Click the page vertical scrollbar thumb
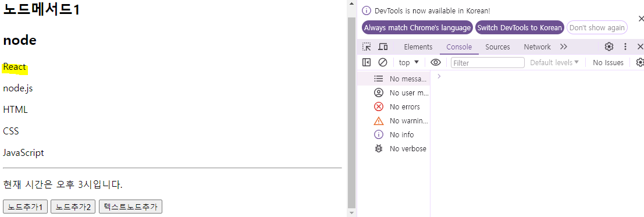Image resolution: width=644 pixels, height=217 pixels. click(x=351, y=113)
